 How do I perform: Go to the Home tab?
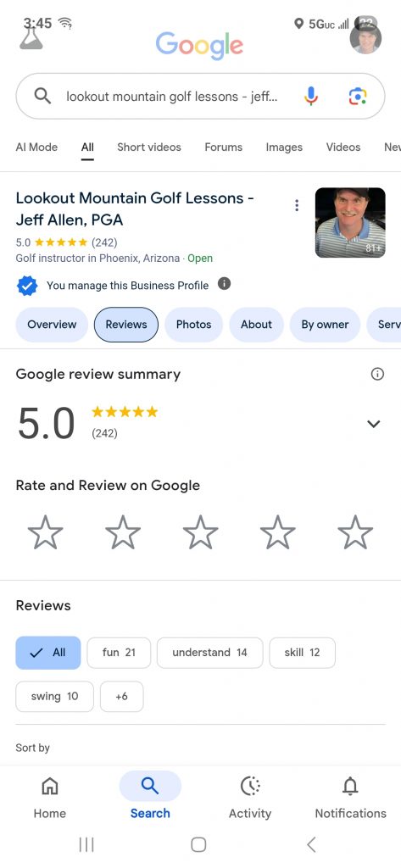coord(50,798)
